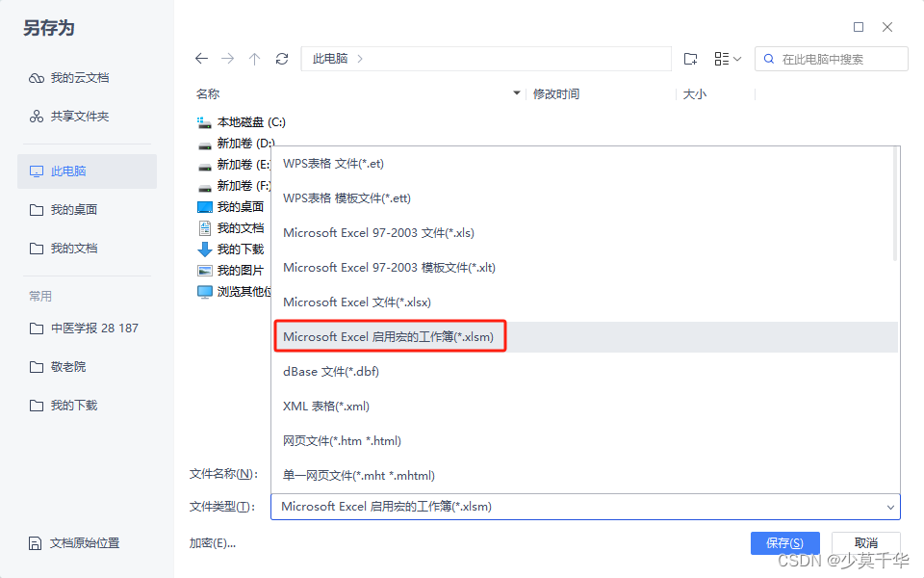The height and width of the screenshot is (578, 924).
Task: Sort by 修改时间 column header
Action: point(556,93)
